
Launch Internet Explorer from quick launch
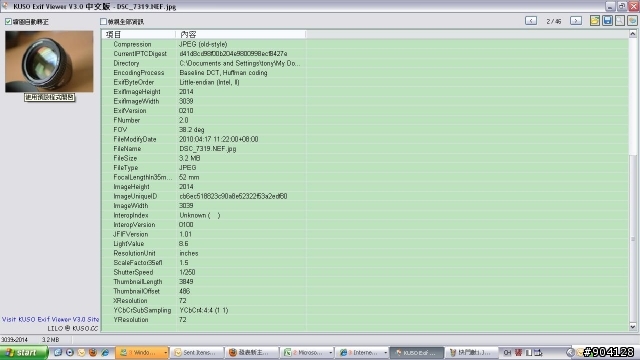pyautogui.click(x=105, y=352)
